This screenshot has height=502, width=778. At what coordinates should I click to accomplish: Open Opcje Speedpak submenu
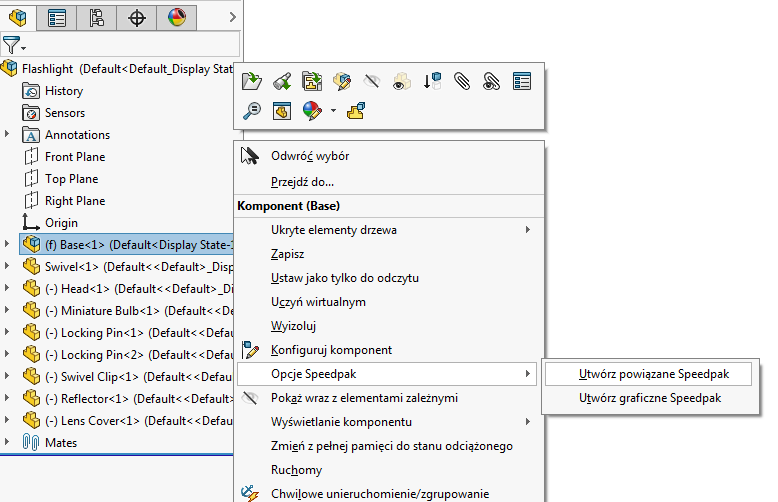click(x=387, y=374)
